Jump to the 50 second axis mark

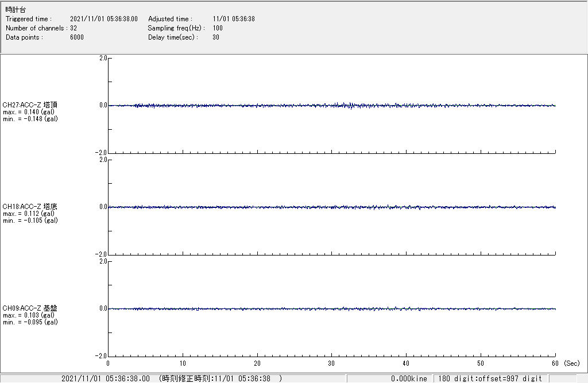481,363
